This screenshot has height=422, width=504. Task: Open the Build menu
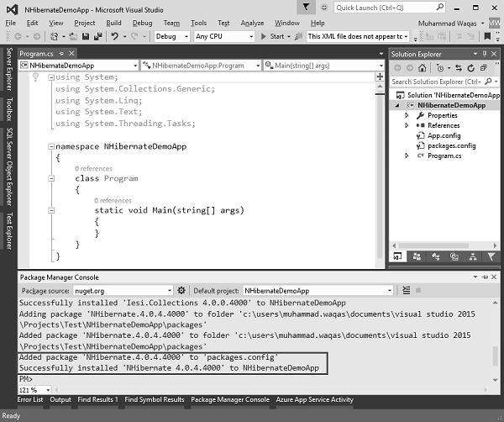click(x=113, y=23)
